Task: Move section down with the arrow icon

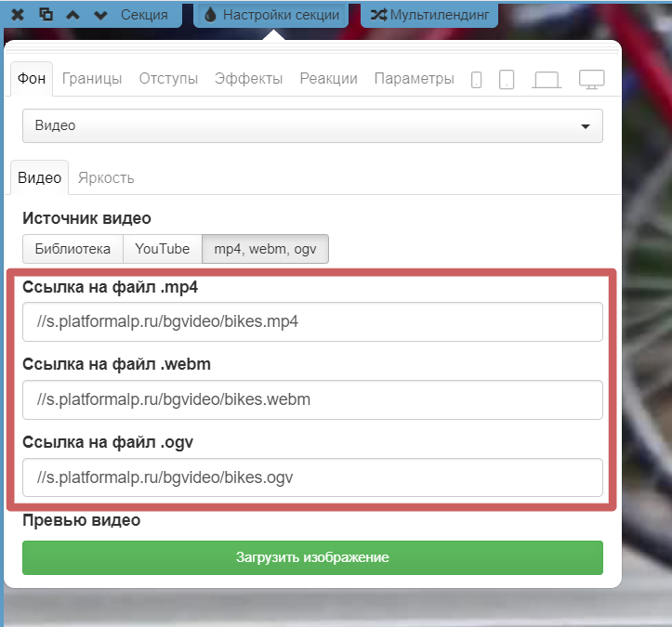Action: click(x=100, y=15)
